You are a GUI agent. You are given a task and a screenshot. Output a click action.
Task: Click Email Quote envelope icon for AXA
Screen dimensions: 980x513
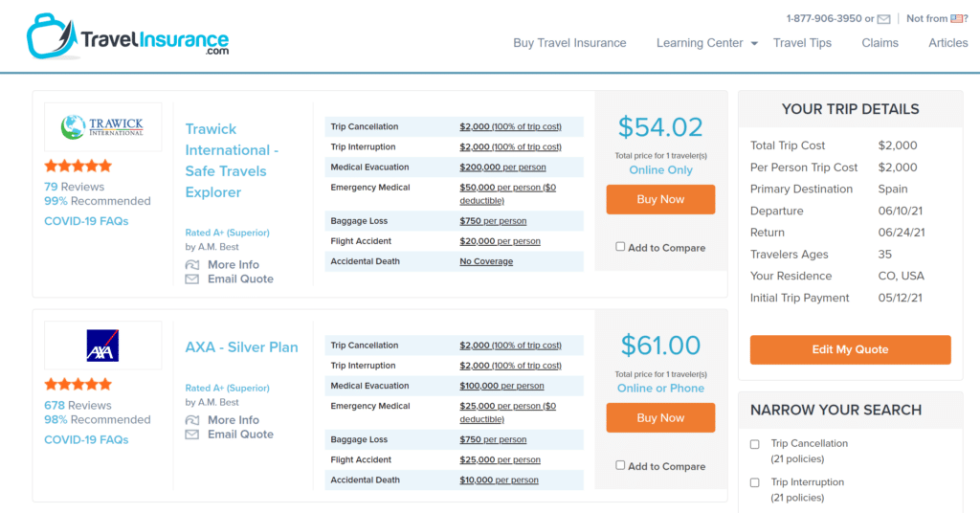pos(192,435)
